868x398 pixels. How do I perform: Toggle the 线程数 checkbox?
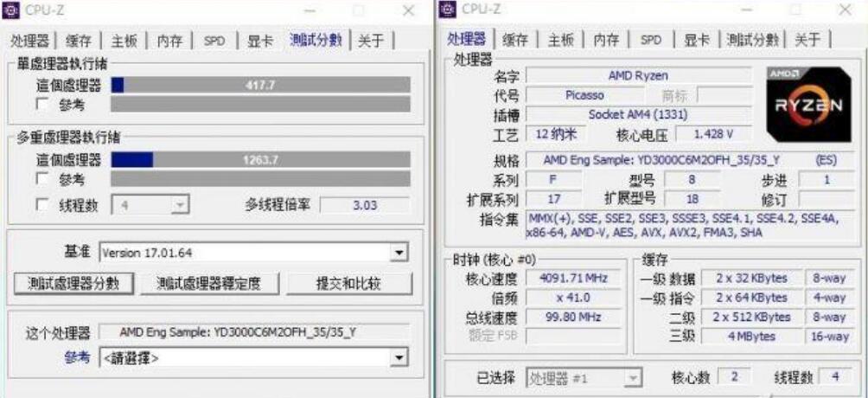(41, 205)
